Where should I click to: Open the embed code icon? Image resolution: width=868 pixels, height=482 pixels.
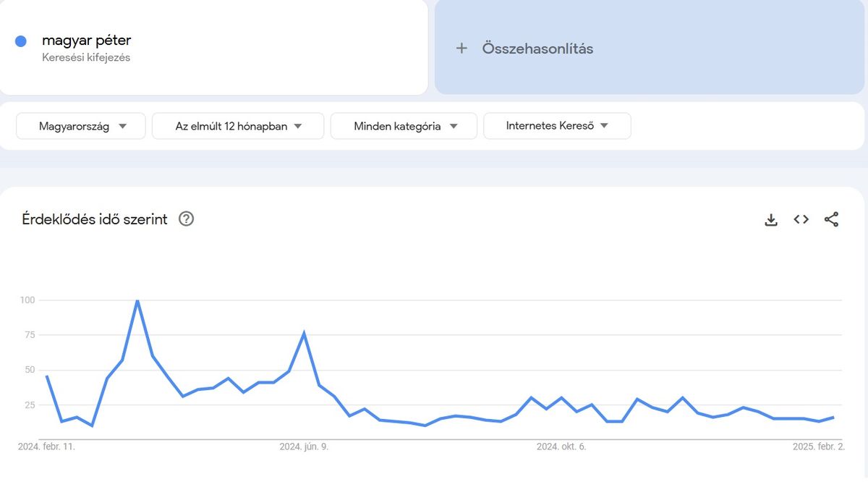coord(801,219)
